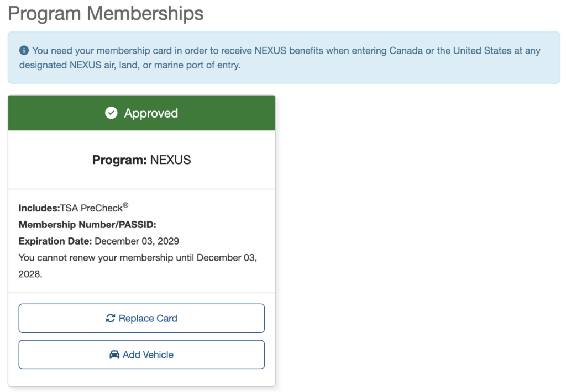Select the Program: NEXUS heading
Screen dimensions: 566x392
[141, 160]
